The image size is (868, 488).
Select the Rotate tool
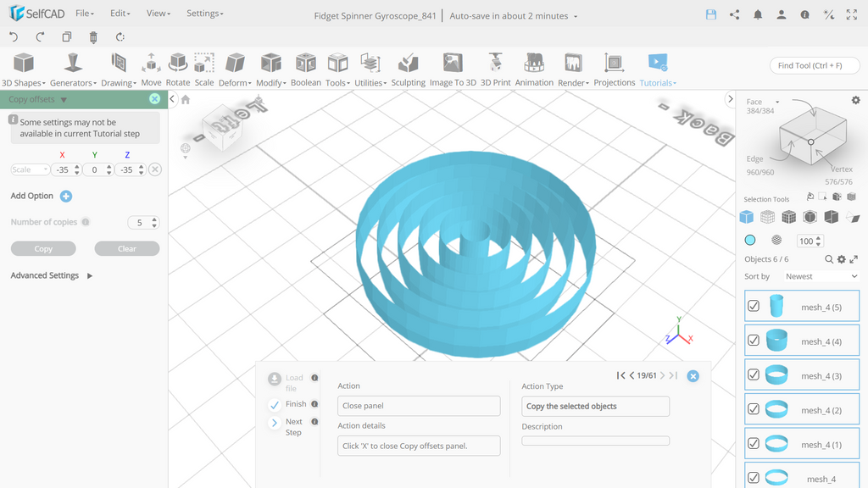click(178, 69)
